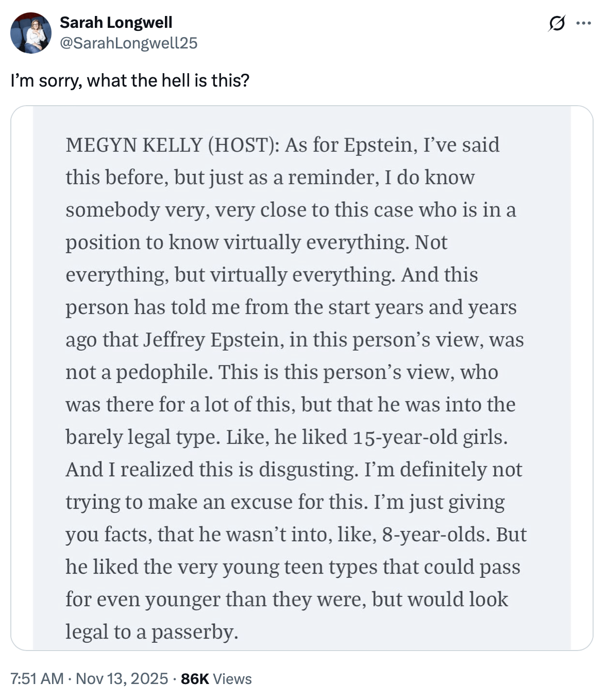Click "MEGYN KELLY (HOST)" in the transcript image

pyautogui.click(x=172, y=145)
